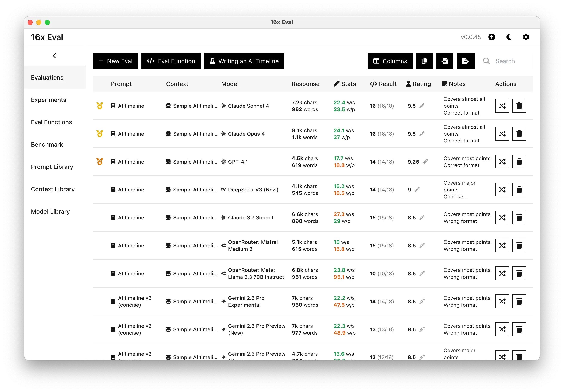Image resolution: width=564 pixels, height=392 pixels.
Task: Delete the Mistral Medium 3 evaluation
Action: [519, 246]
